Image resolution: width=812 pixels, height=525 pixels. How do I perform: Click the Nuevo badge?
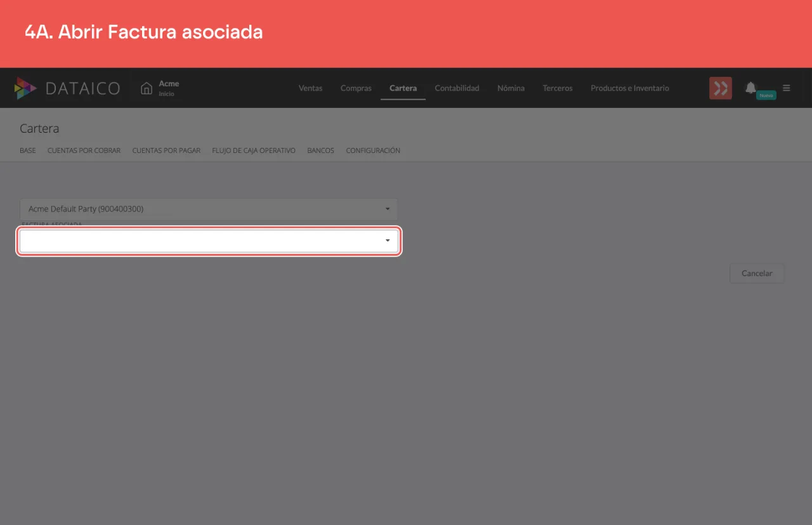tap(766, 95)
